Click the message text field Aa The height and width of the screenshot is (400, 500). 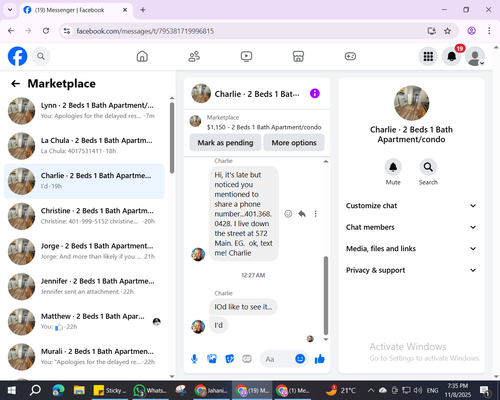[x=278, y=359]
